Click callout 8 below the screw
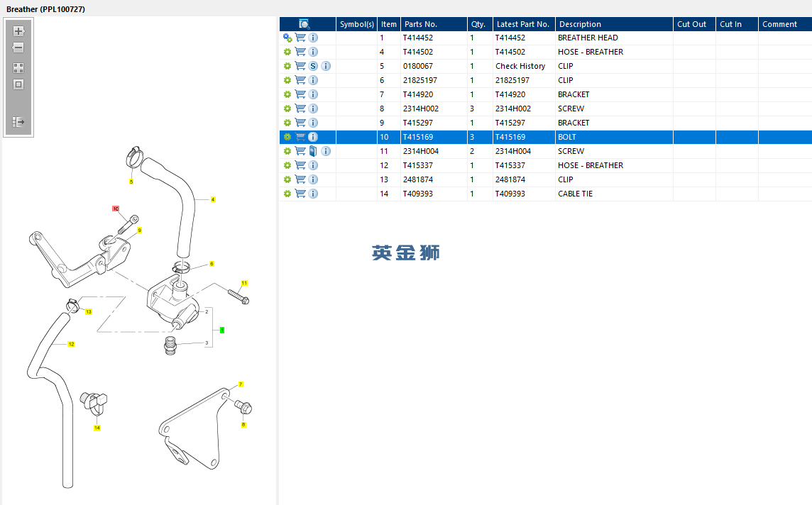This screenshot has width=812, height=505. (x=243, y=425)
